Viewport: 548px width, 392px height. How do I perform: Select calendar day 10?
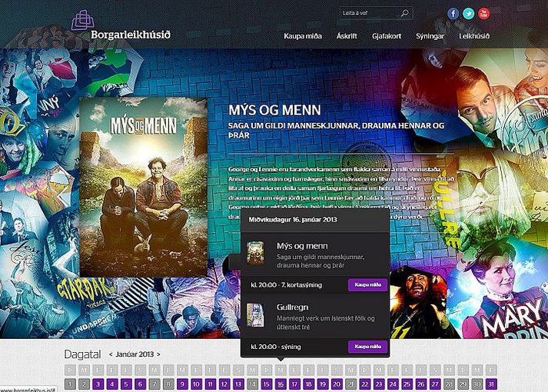click(x=197, y=384)
